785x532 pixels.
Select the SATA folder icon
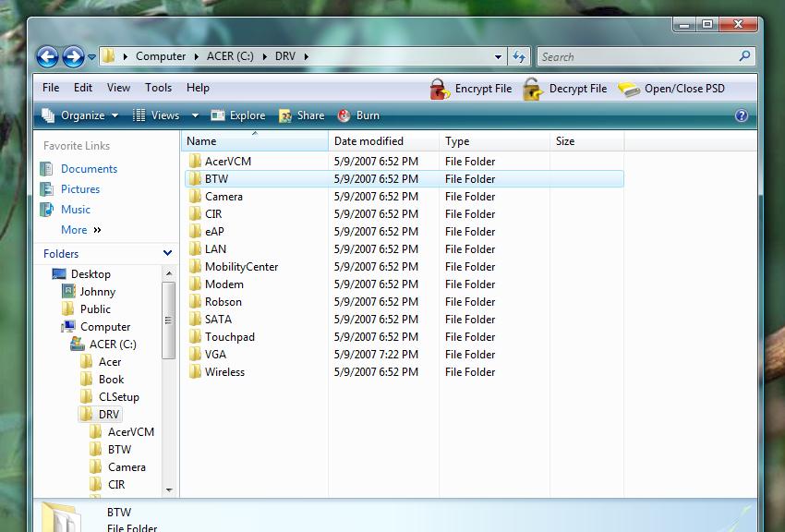pos(195,319)
